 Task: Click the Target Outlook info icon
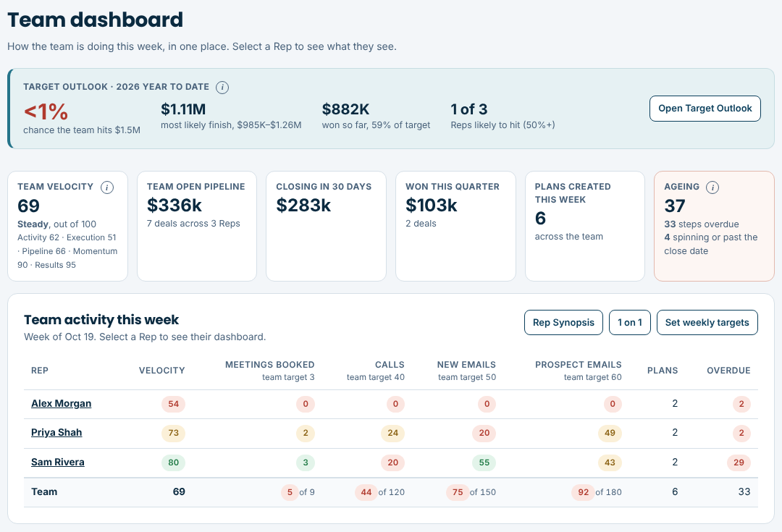[x=222, y=88]
